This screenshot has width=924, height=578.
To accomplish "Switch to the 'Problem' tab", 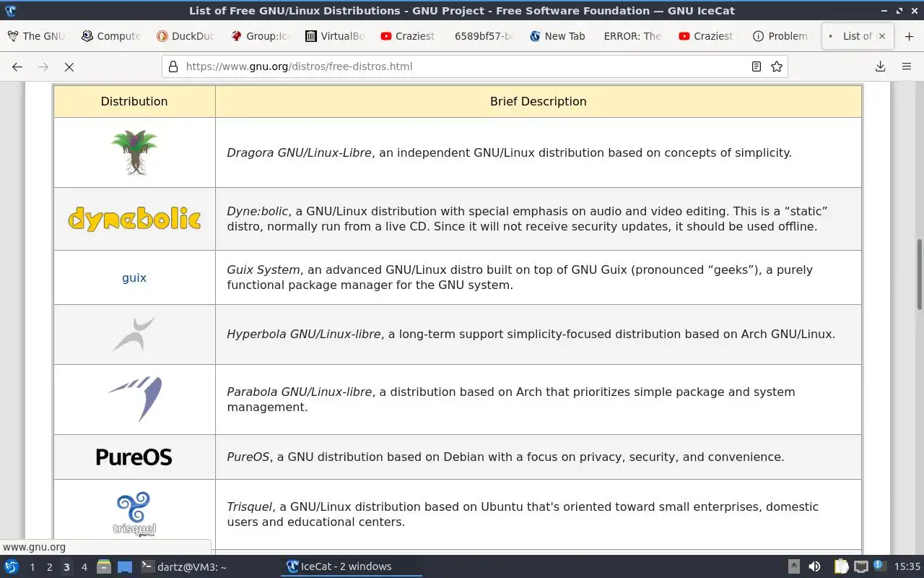I will click(x=780, y=36).
